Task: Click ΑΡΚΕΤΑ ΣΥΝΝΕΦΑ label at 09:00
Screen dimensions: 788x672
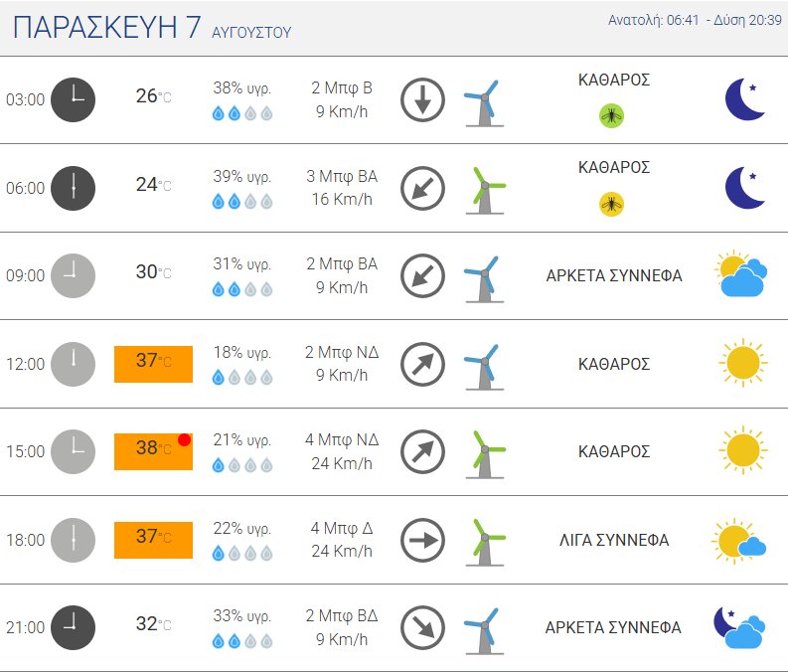Action: tap(614, 275)
